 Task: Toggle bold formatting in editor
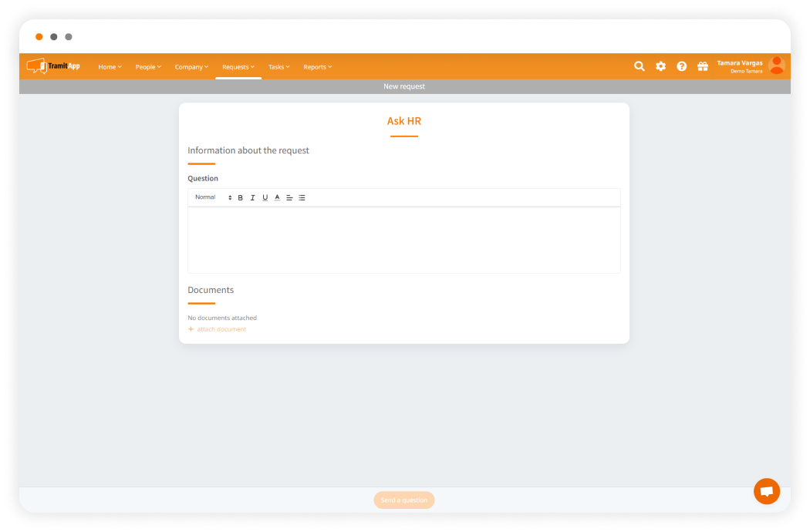(240, 198)
